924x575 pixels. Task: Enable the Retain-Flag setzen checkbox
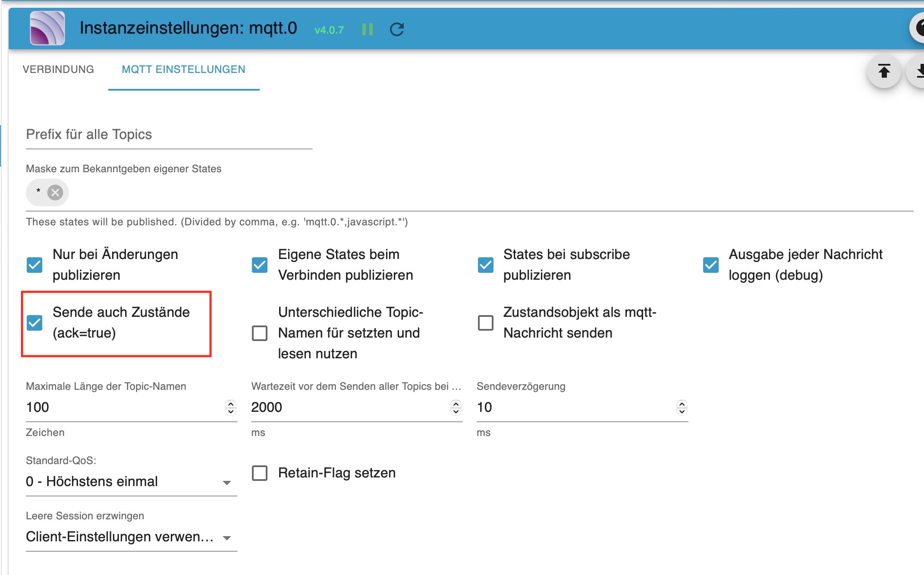pos(260,473)
